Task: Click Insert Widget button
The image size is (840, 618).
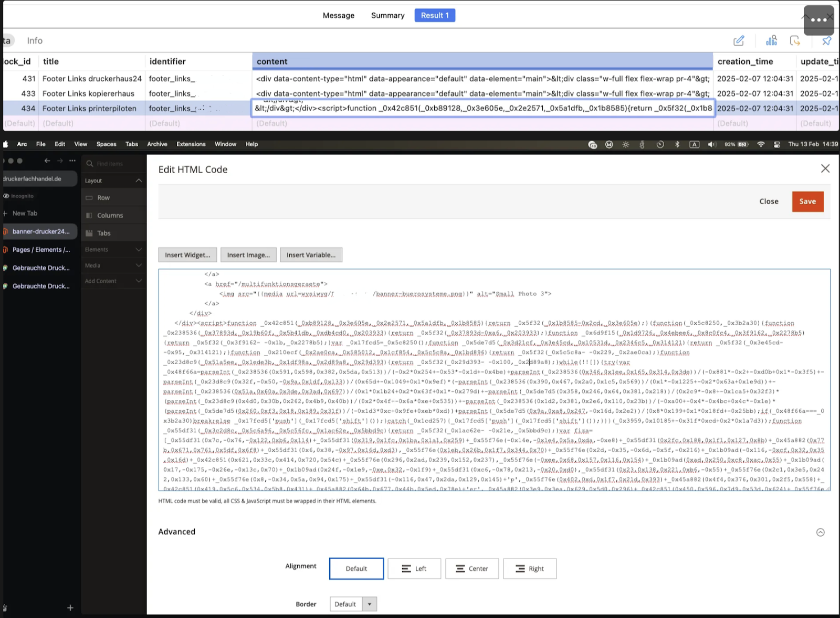Action: [x=187, y=255]
